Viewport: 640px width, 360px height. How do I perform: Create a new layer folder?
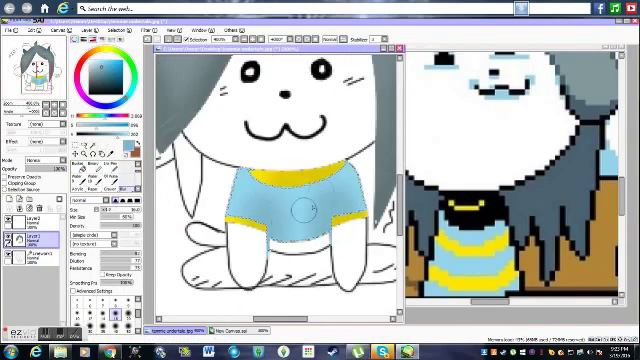point(29,199)
